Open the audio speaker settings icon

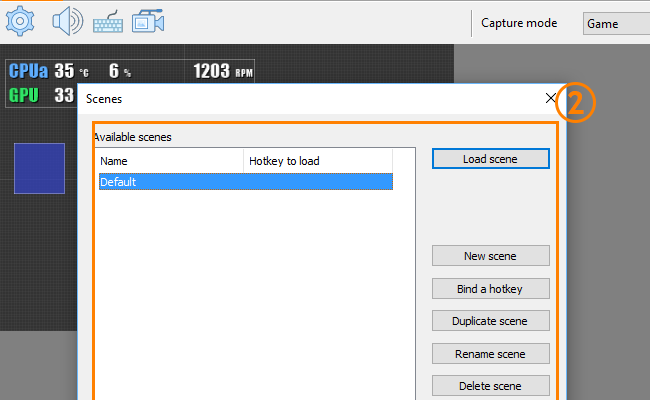point(68,21)
